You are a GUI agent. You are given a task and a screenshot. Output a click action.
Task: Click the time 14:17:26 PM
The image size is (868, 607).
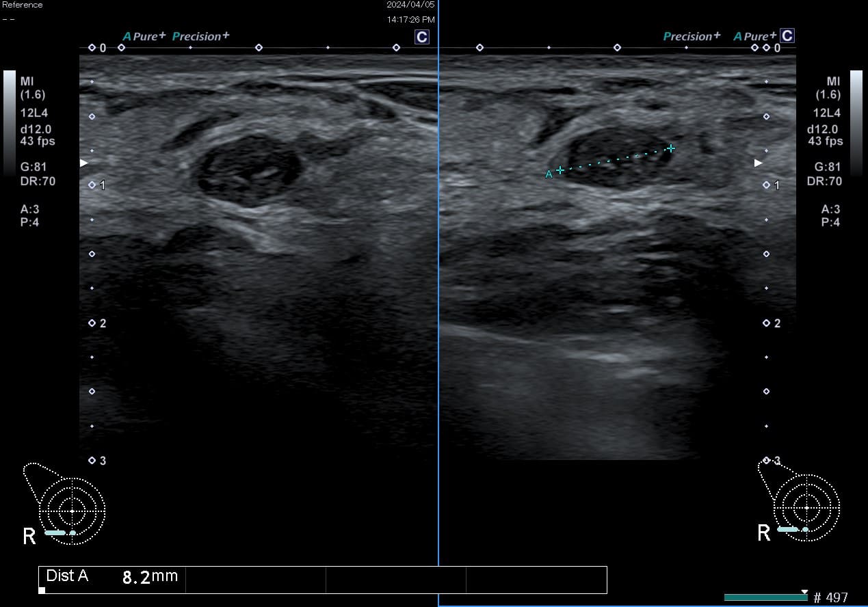[x=410, y=20]
